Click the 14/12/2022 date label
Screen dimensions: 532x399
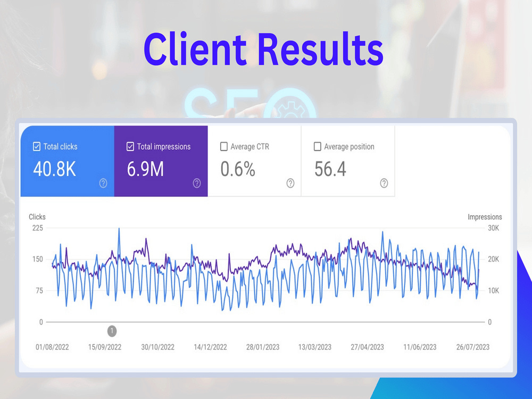pos(210,347)
